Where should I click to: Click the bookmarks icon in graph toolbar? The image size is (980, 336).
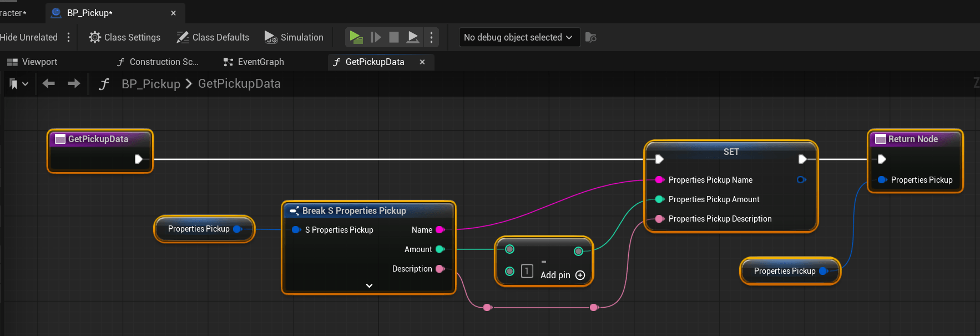click(14, 84)
